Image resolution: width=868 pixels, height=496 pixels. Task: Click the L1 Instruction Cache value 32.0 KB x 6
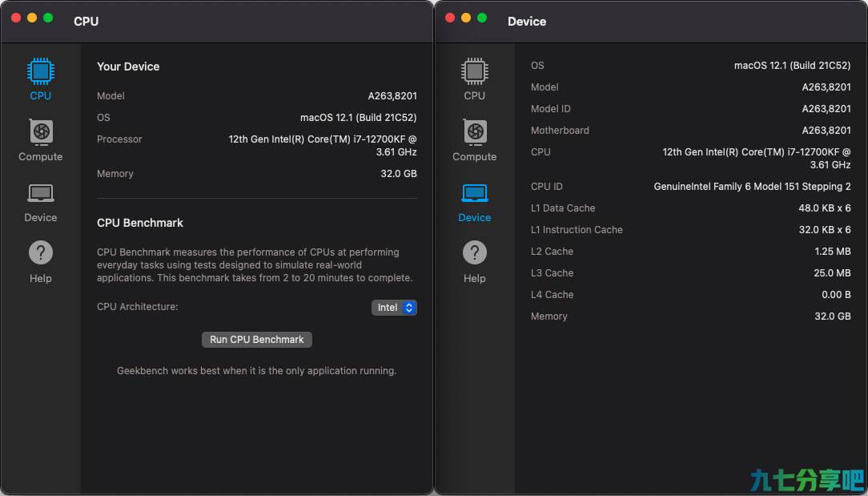(825, 229)
